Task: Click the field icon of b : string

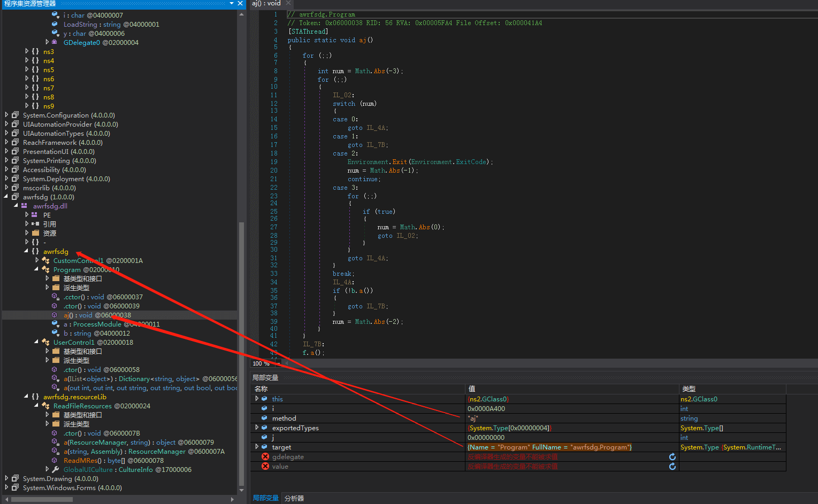Action: (x=55, y=333)
